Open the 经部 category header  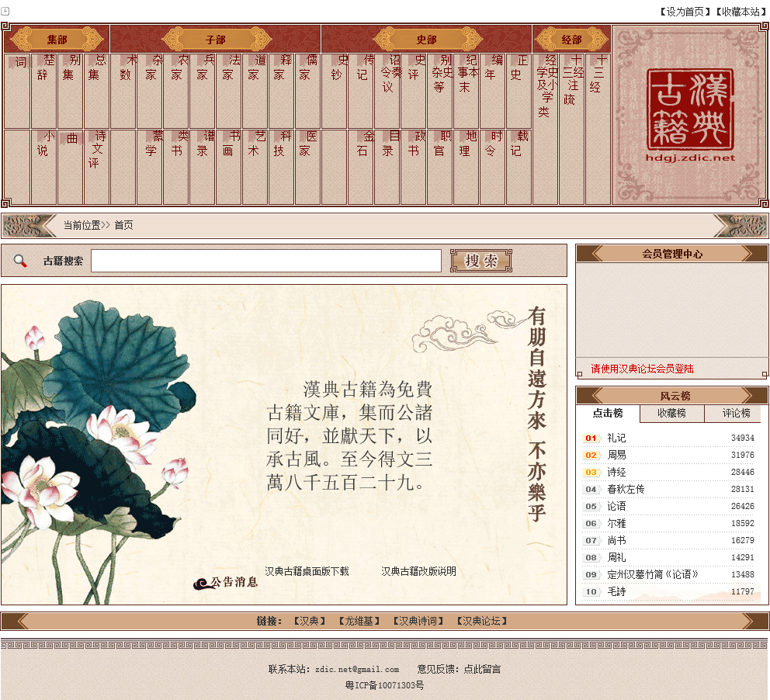(x=571, y=40)
